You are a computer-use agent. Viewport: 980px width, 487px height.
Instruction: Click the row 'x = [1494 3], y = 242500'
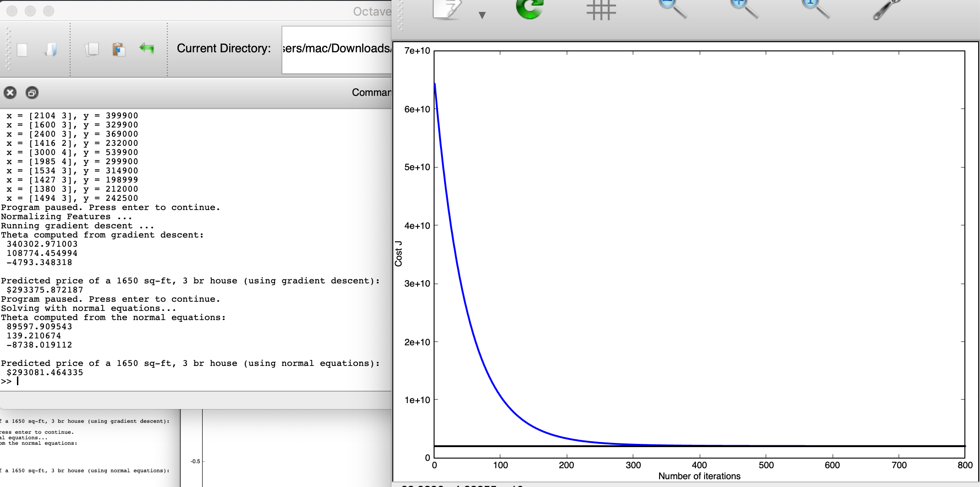[72, 198]
